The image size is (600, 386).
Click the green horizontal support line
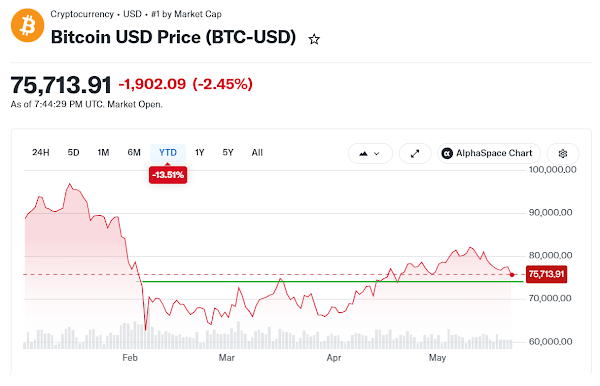329,282
